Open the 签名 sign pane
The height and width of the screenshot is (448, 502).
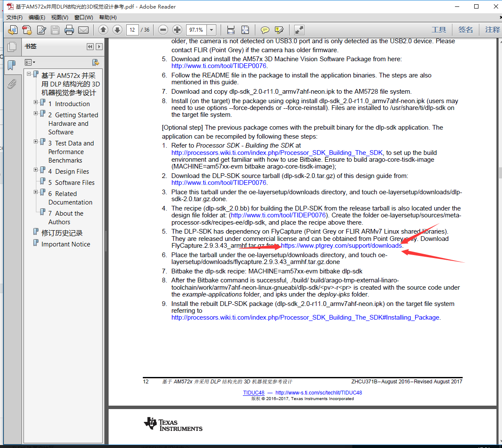465,30
